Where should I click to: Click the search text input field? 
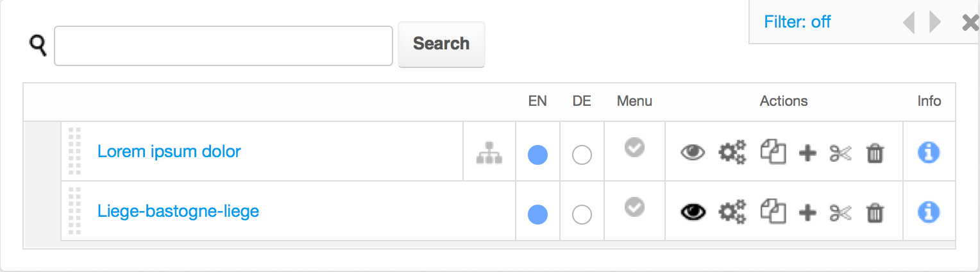[223, 46]
